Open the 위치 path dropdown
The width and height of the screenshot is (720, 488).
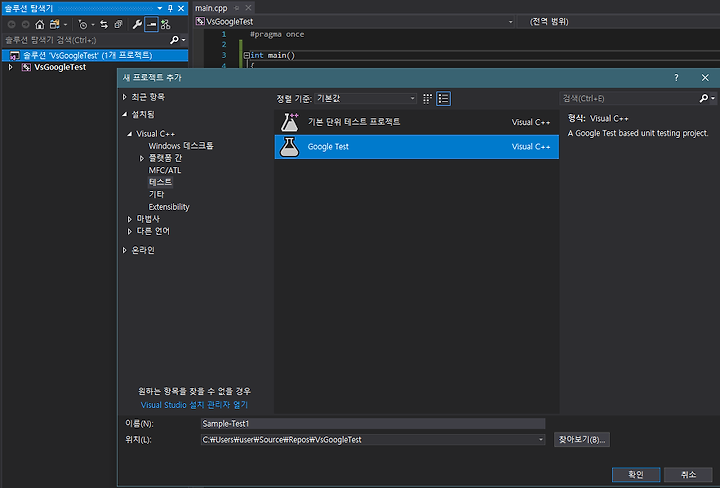(x=540, y=440)
